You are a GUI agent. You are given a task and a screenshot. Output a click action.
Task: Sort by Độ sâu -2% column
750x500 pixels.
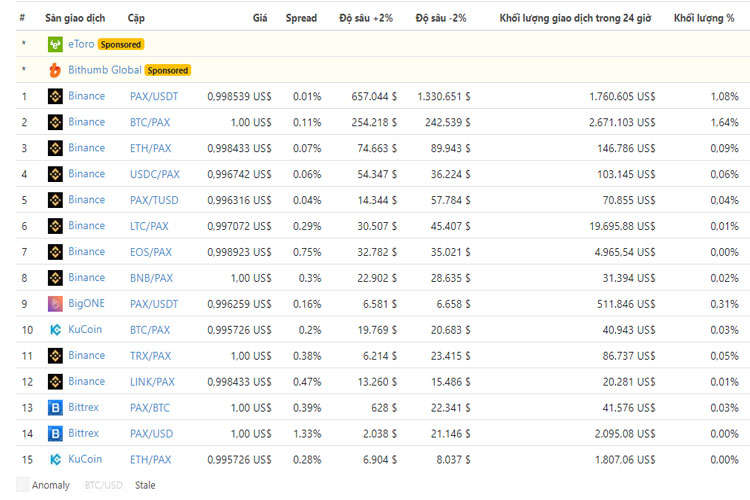point(441,18)
